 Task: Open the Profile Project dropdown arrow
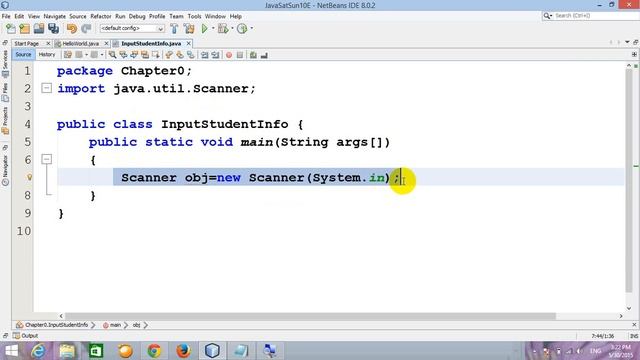pos(251,29)
